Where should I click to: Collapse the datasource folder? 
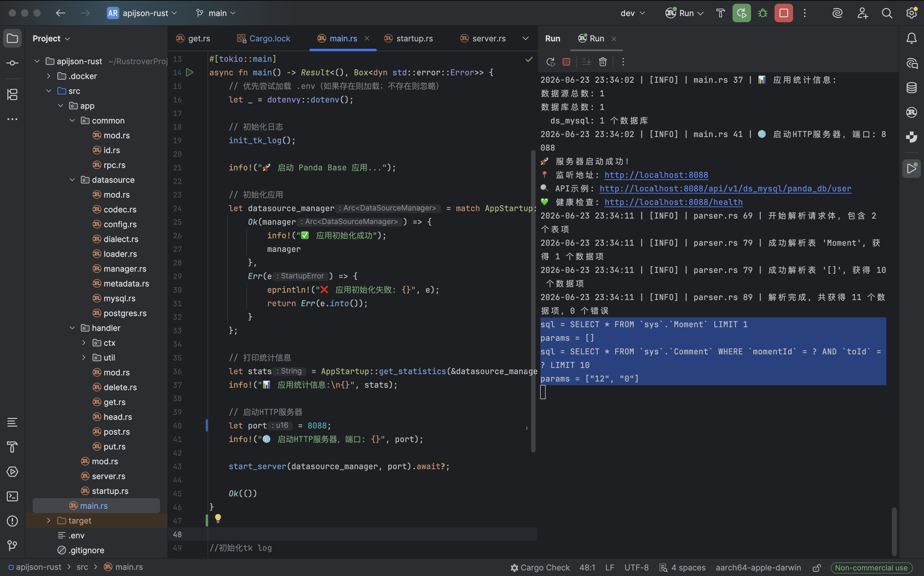point(72,179)
